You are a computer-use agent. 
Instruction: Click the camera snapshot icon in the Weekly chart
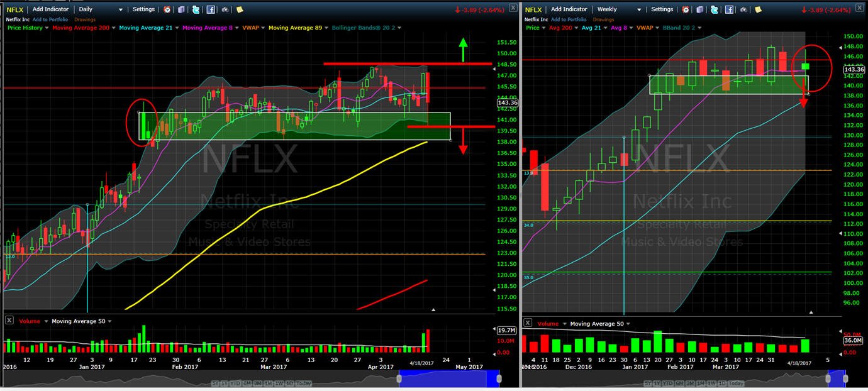pyautogui.click(x=743, y=9)
